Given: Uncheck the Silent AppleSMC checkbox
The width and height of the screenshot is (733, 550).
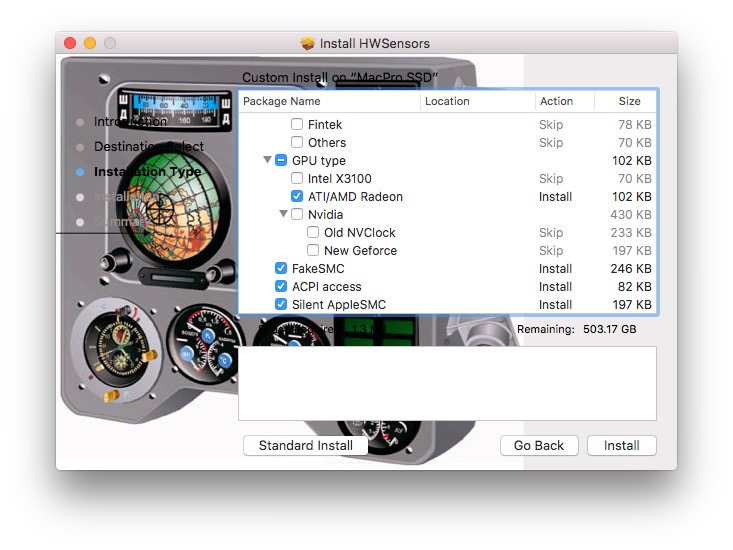Looking at the screenshot, I should pyautogui.click(x=281, y=304).
